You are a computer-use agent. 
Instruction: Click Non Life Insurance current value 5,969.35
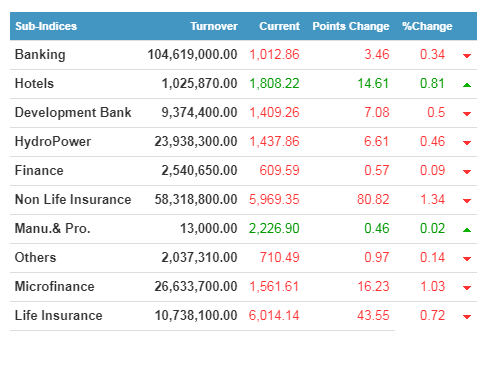click(274, 200)
